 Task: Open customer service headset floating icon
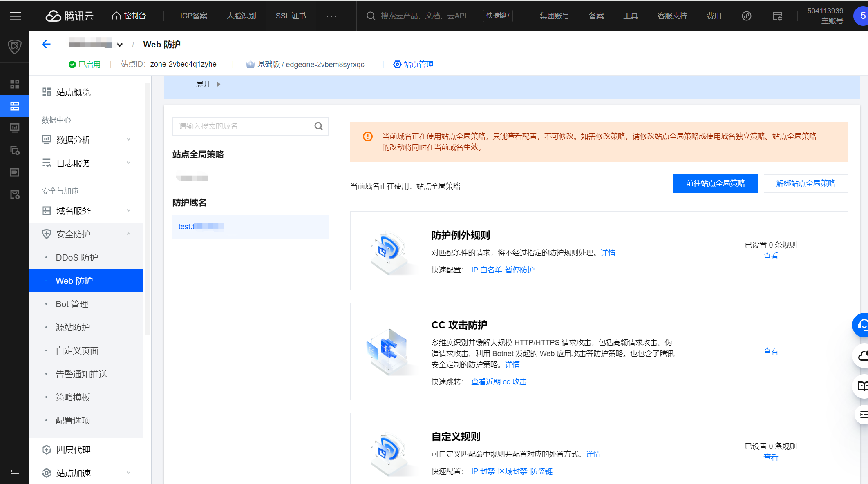pyautogui.click(x=861, y=325)
